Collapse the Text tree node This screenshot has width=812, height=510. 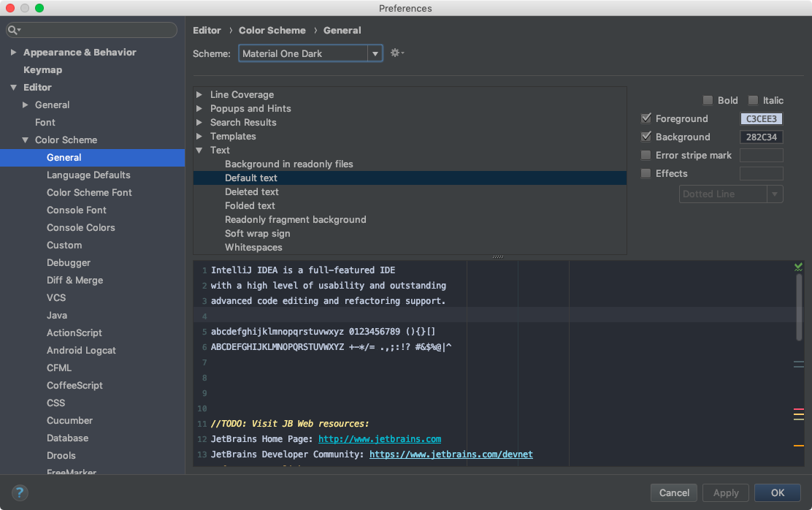tap(199, 151)
